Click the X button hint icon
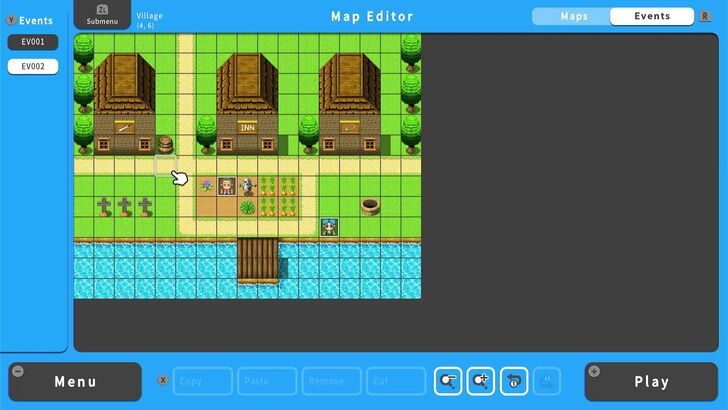 (x=163, y=380)
